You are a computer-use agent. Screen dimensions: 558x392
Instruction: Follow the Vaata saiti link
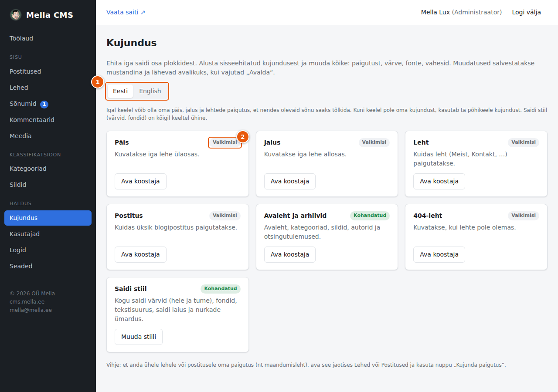click(126, 12)
